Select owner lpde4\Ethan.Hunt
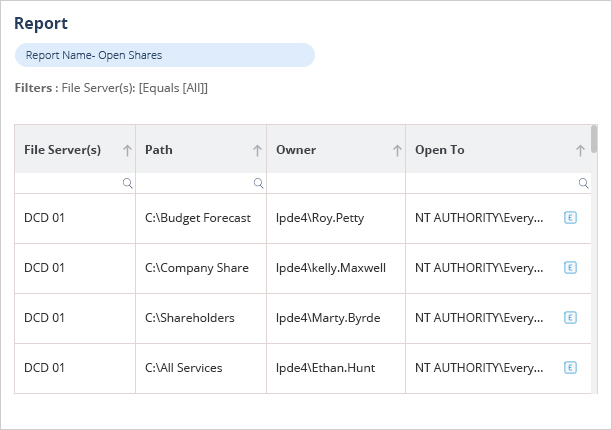612x430 pixels. pos(326,368)
